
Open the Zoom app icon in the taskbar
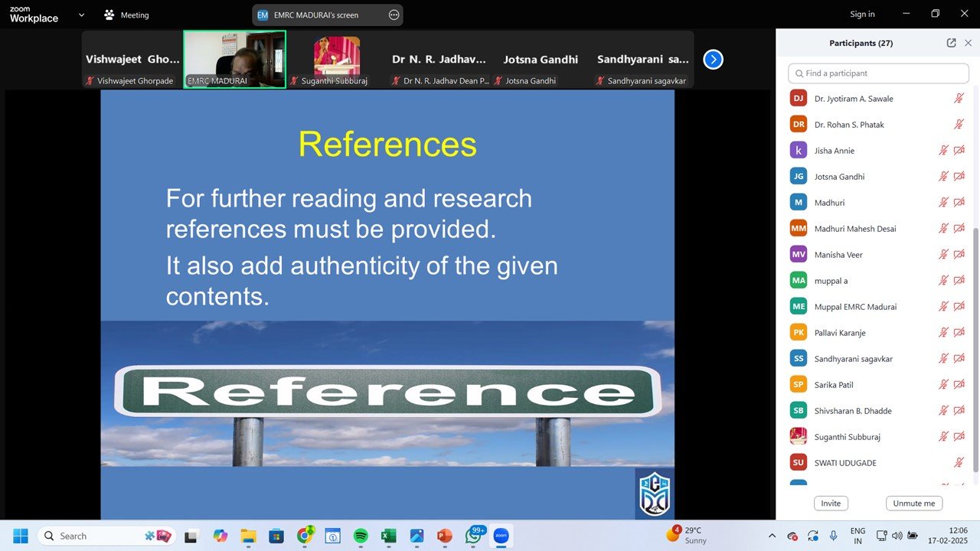pyautogui.click(x=501, y=536)
